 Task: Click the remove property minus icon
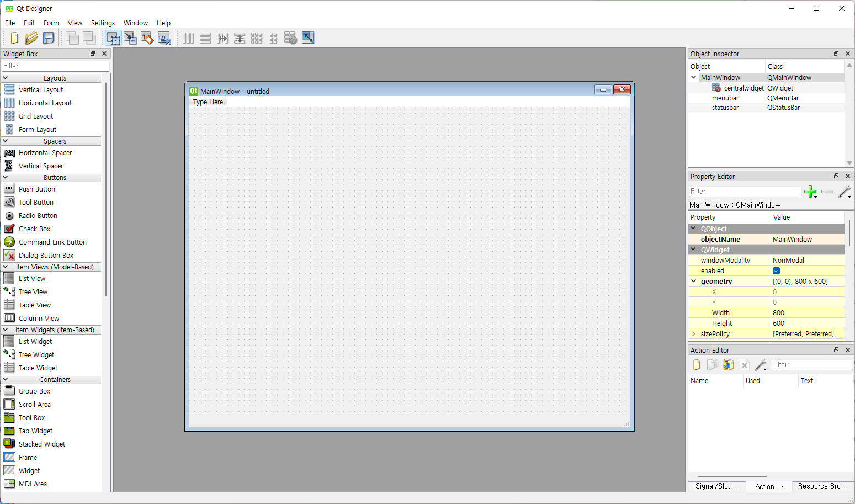coord(827,192)
